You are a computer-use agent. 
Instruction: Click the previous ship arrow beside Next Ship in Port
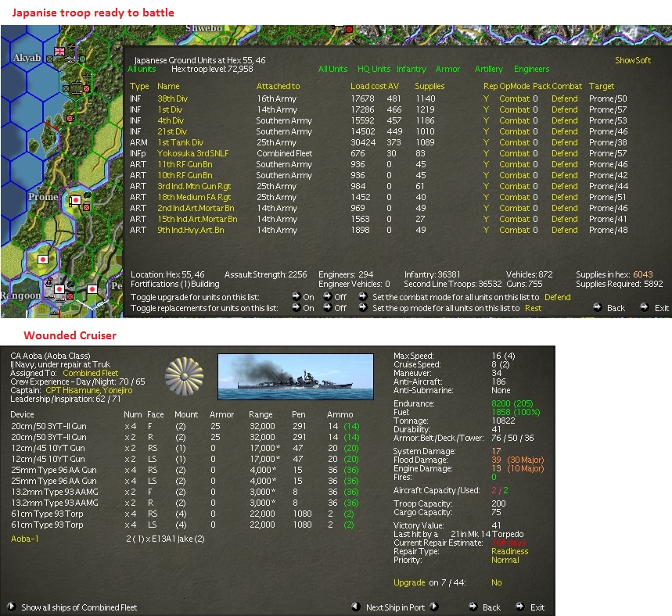[356, 607]
